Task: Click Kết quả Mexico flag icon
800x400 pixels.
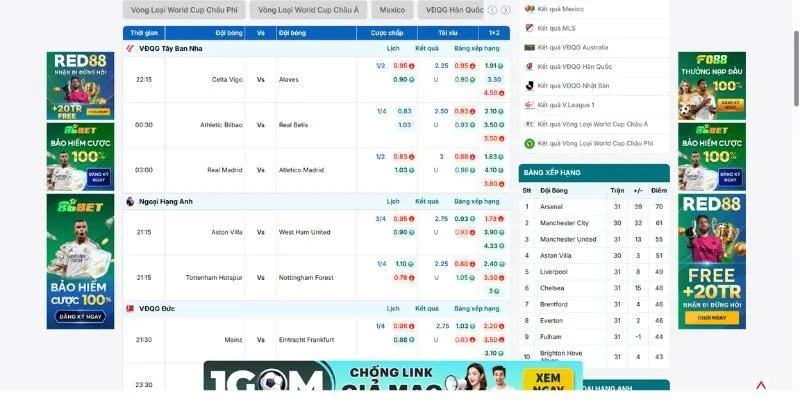Action: [x=530, y=9]
